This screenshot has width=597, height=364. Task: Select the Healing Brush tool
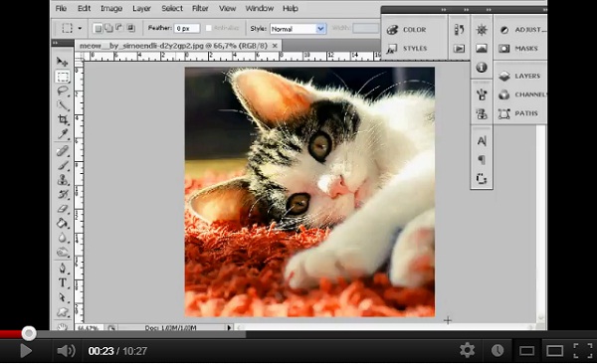tap(63, 151)
